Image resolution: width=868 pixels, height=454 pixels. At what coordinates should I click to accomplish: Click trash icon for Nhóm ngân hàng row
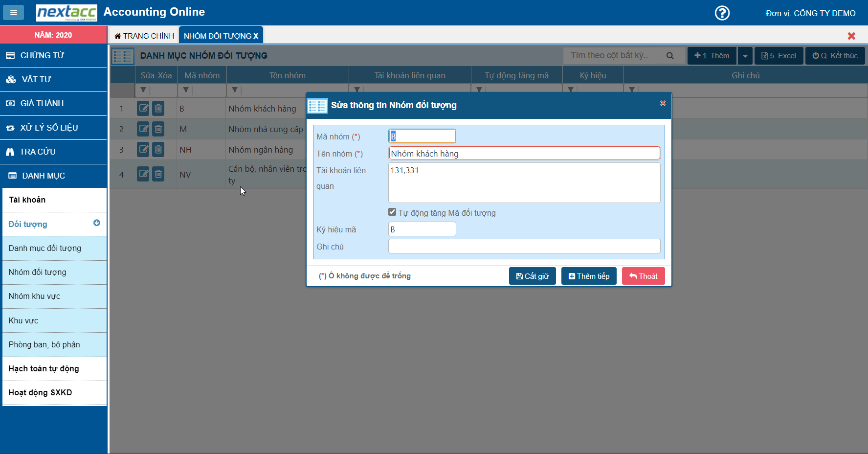[158, 150]
